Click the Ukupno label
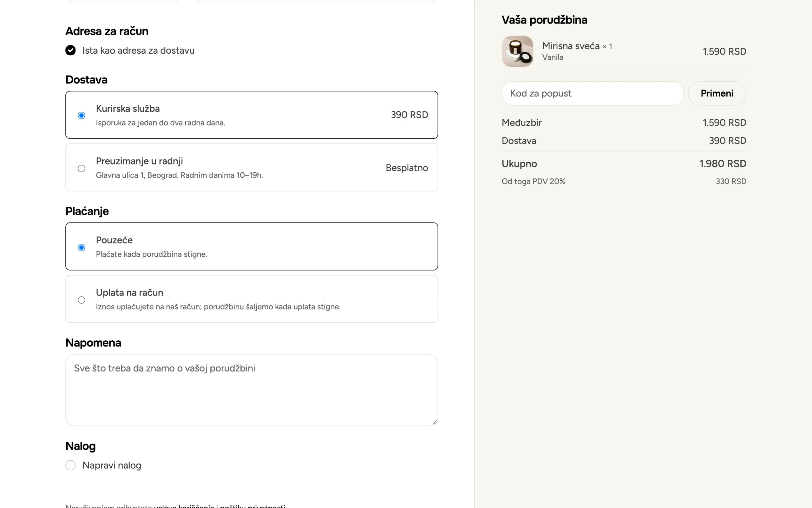Viewport: 812px width, 508px height. (520, 164)
